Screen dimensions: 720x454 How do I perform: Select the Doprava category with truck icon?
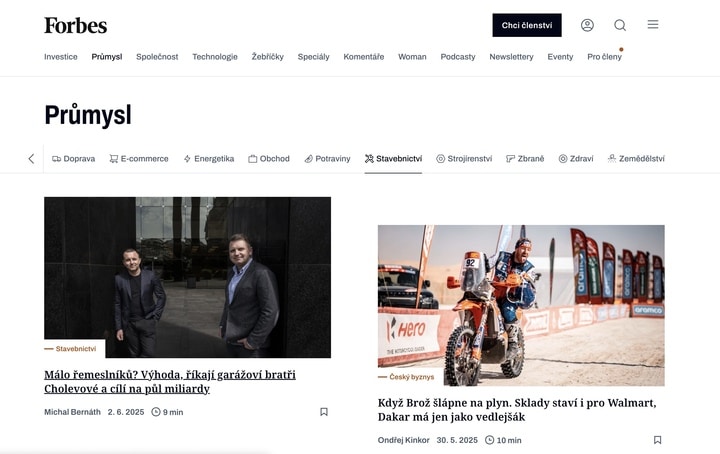[x=73, y=159]
